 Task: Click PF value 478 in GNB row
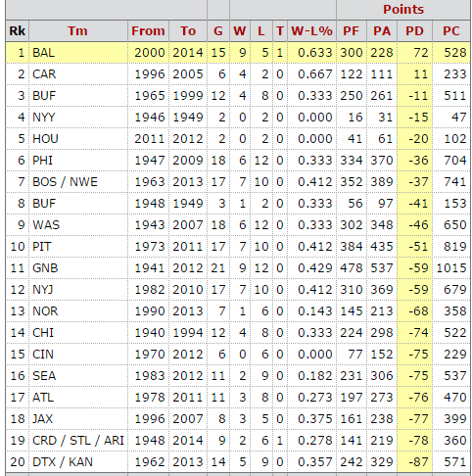coord(352,268)
